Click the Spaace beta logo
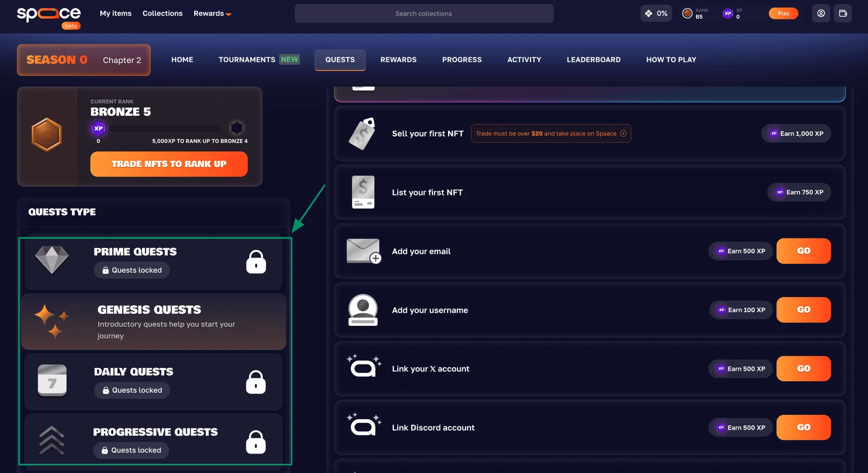868x473 pixels. [x=49, y=16]
